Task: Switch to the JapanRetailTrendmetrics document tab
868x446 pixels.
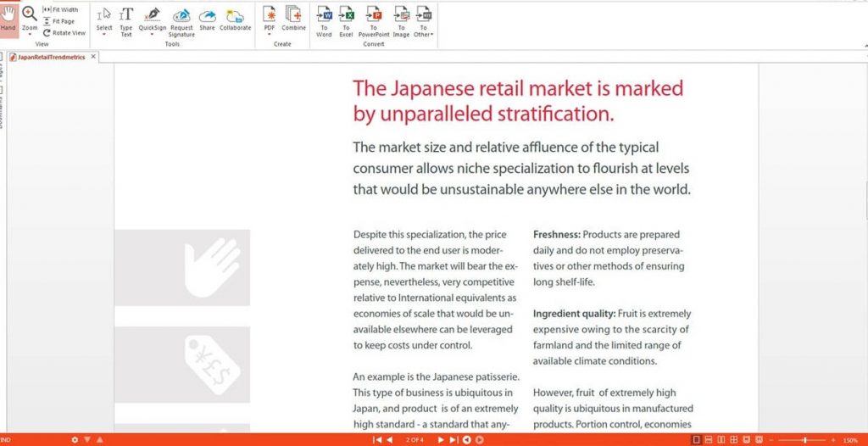Action: pyautogui.click(x=49, y=58)
